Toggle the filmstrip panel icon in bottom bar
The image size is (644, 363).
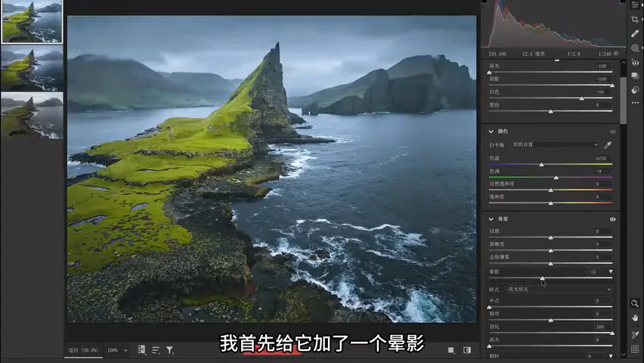click(141, 350)
